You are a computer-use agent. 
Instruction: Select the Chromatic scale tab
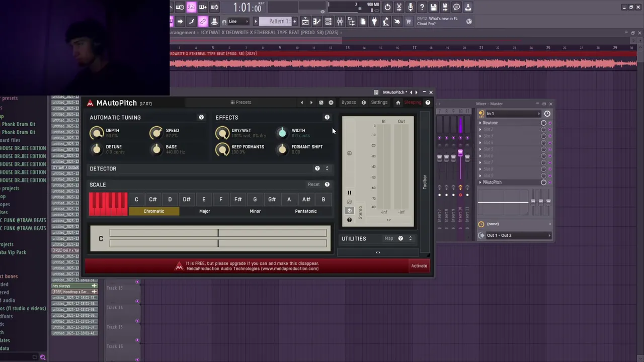153,211
